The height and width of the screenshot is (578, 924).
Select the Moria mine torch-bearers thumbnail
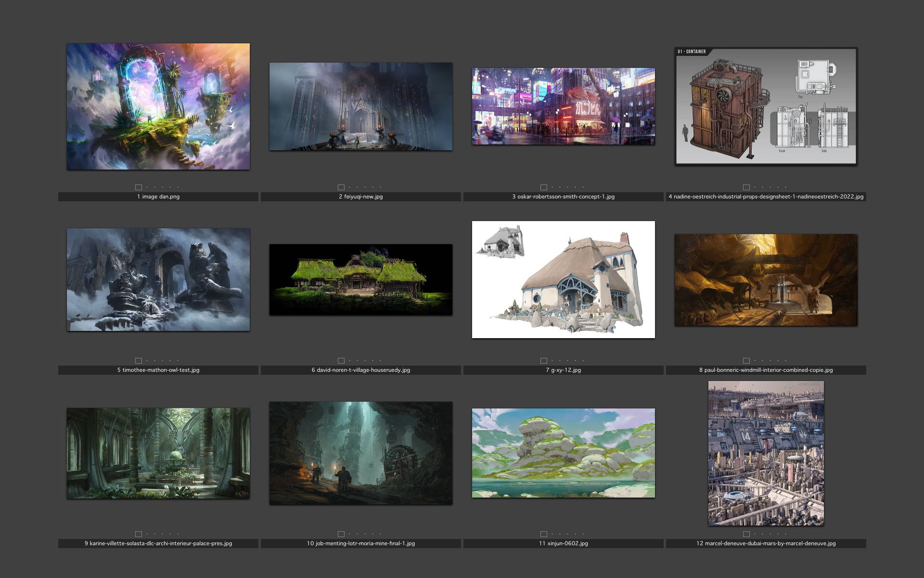361,453
